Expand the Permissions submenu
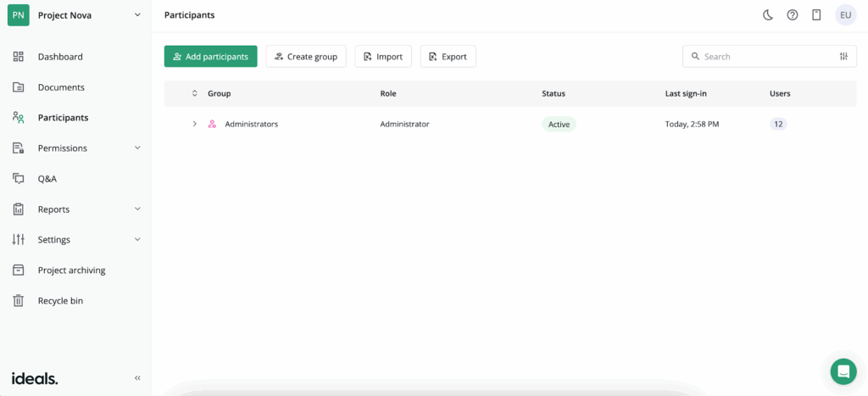 137,148
